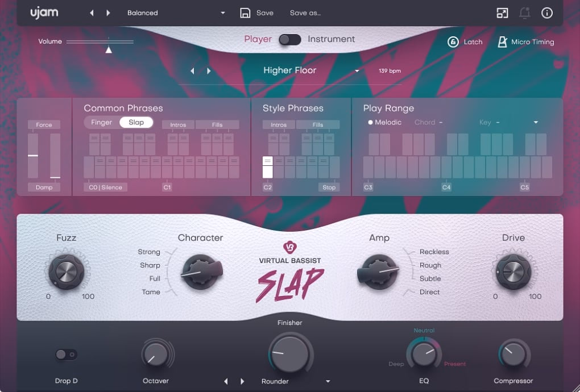Select next style arrow near Higher Floor
This screenshot has width=580, height=392.
(x=209, y=70)
